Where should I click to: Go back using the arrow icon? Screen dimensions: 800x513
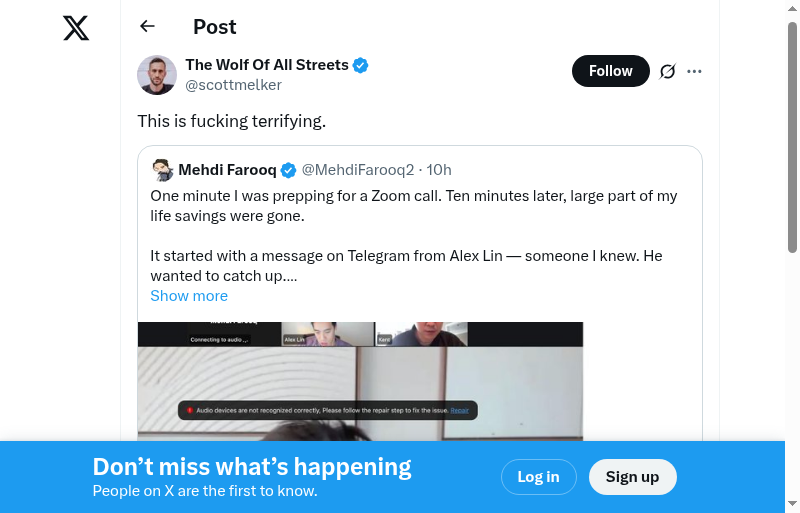point(148,27)
